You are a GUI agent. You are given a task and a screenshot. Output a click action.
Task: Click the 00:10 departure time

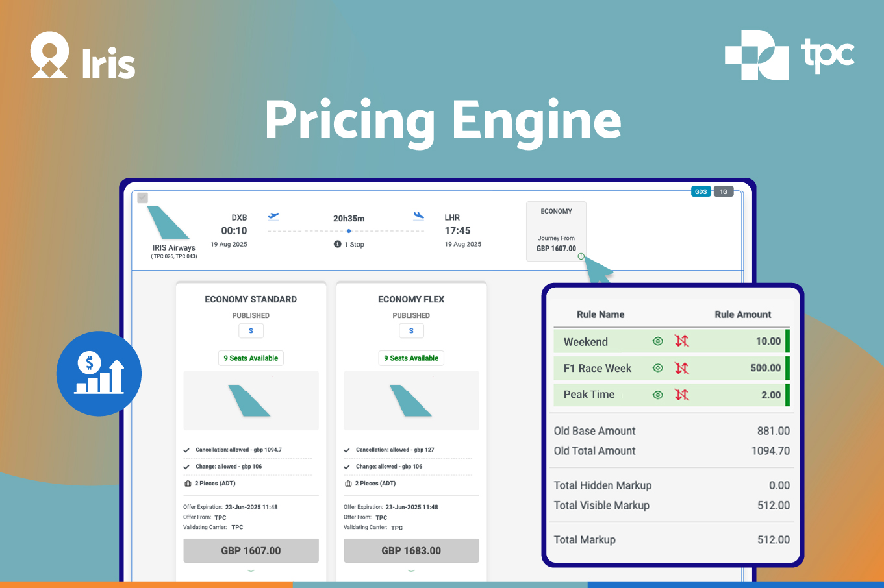234,231
